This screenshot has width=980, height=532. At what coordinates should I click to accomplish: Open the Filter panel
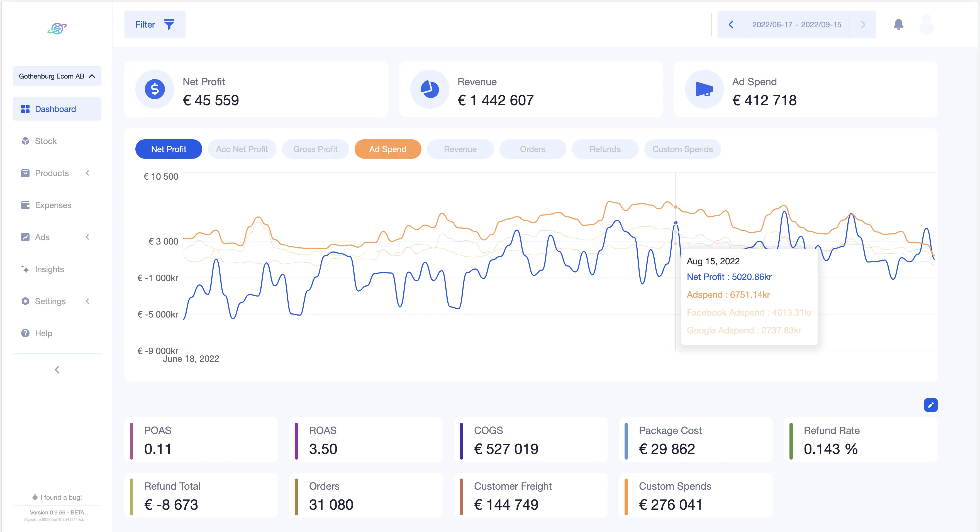[x=154, y=24]
